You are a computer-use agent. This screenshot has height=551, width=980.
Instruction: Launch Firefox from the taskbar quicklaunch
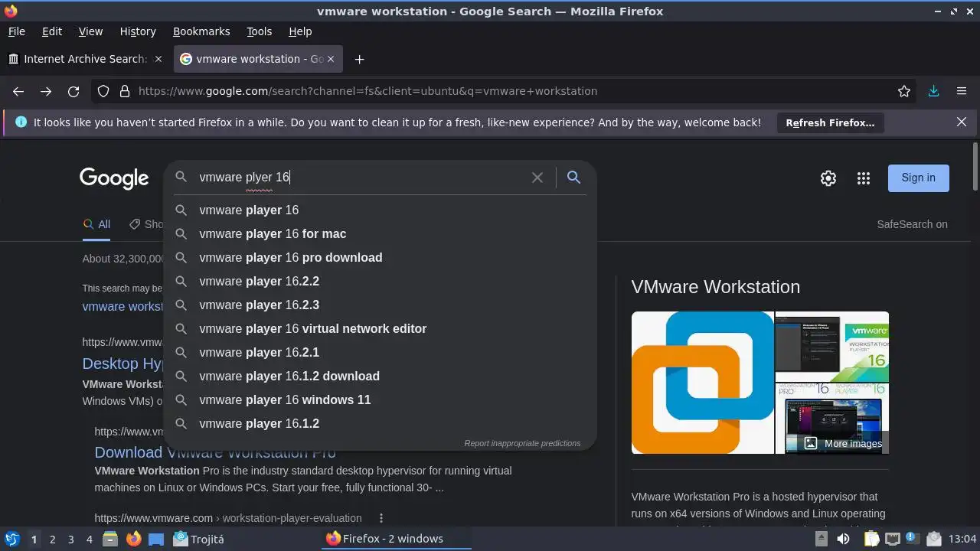tap(134, 539)
